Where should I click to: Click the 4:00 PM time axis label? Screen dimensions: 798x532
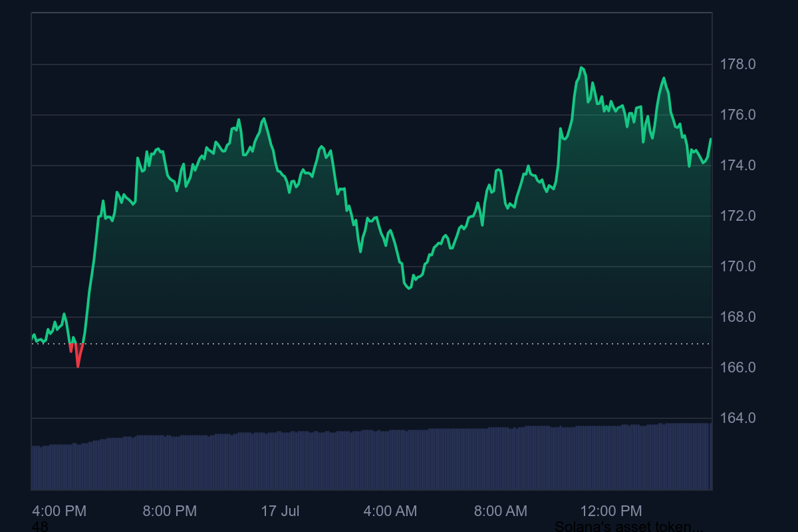(59, 511)
